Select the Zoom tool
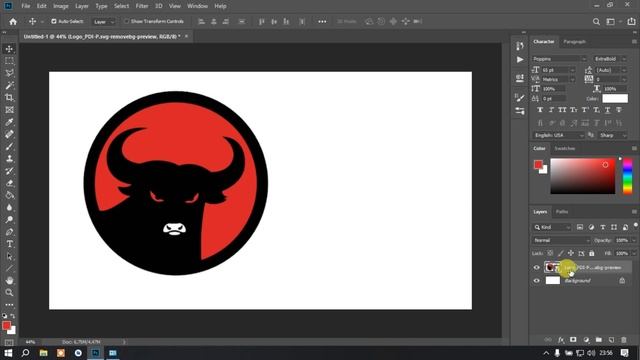 9,293
